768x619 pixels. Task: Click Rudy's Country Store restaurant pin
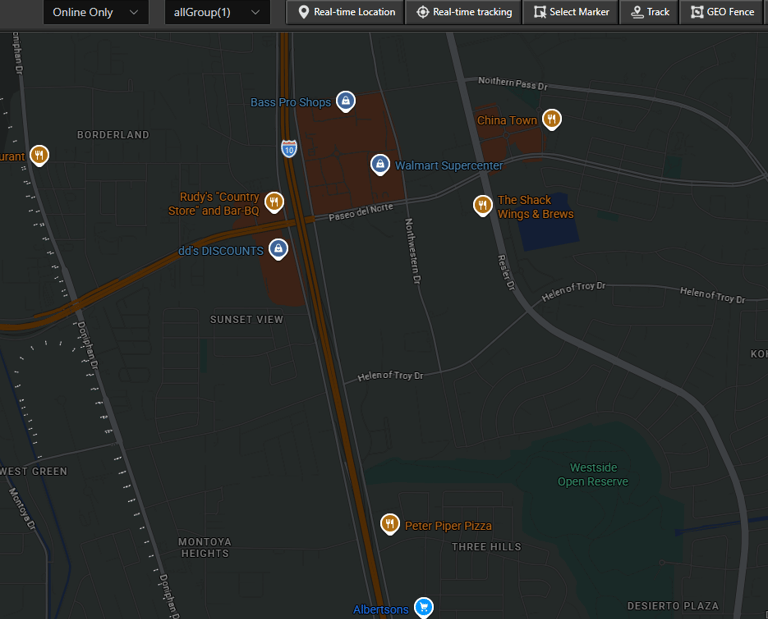coord(274,202)
